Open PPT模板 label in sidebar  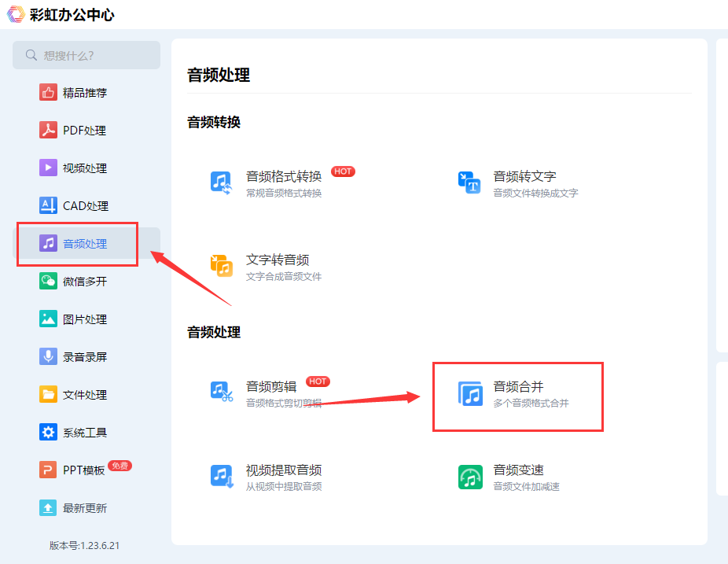(84, 470)
